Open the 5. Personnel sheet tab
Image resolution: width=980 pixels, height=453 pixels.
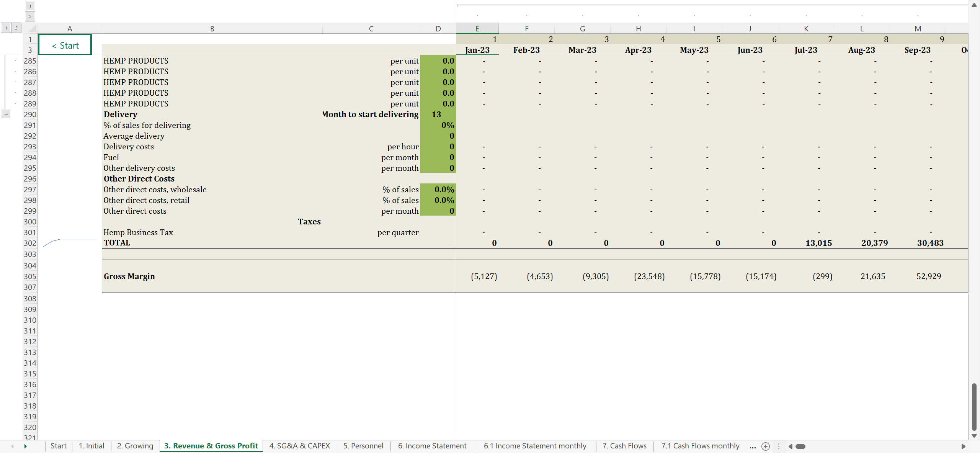(x=363, y=446)
